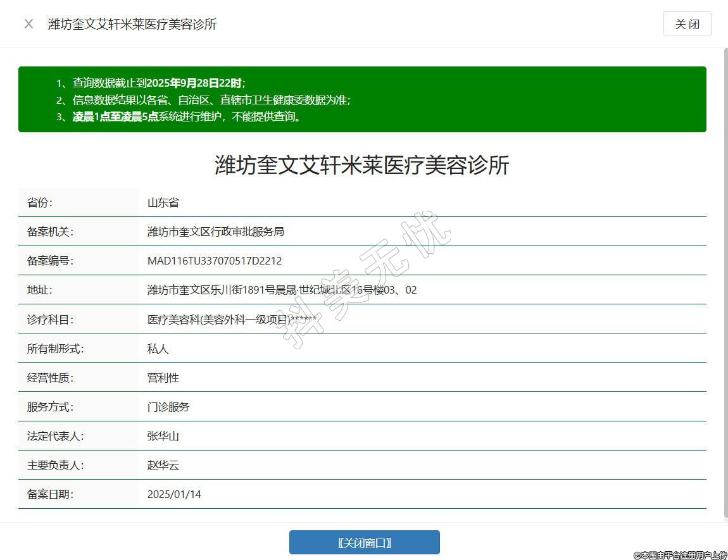
Task: Click the legal representative name 张华山
Action: (x=163, y=436)
